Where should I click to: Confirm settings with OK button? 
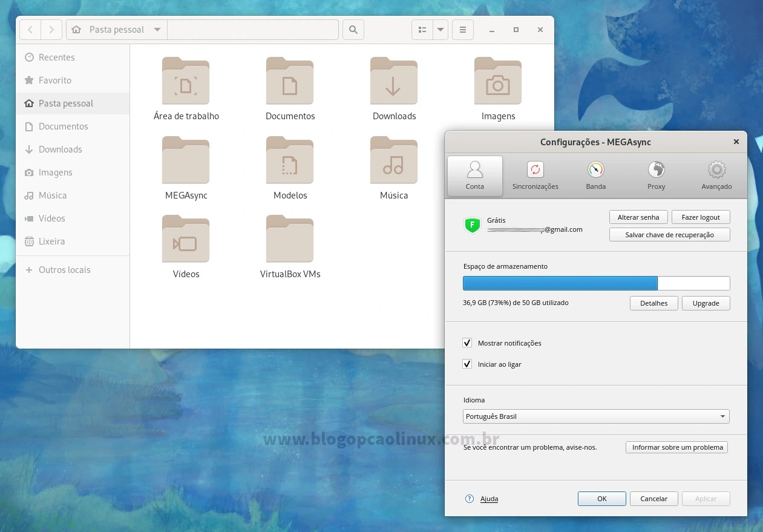[x=602, y=499]
